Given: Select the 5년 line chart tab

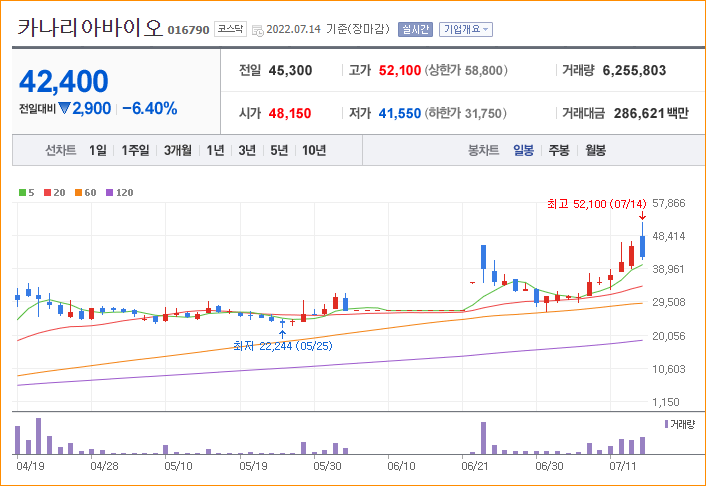Looking at the screenshot, I should click(x=279, y=150).
